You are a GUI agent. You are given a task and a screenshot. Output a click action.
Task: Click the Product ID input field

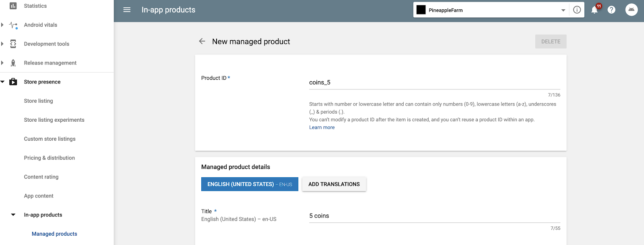tap(434, 83)
